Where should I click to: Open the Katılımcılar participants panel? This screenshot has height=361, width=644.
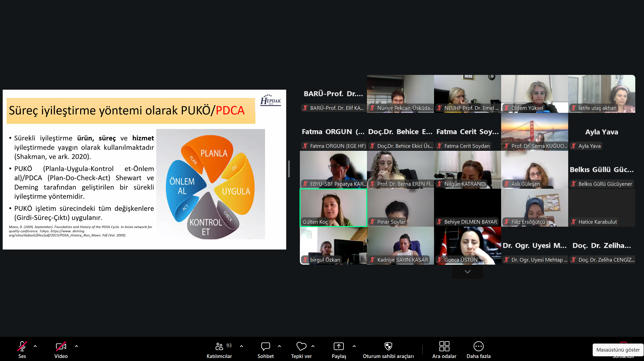click(219, 349)
